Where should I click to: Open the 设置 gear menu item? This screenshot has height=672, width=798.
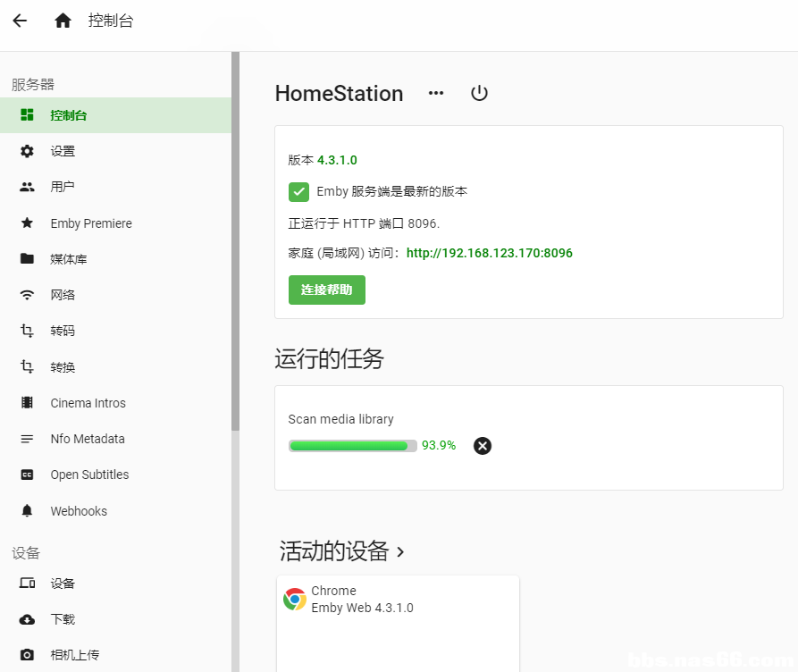pyautogui.click(x=115, y=151)
